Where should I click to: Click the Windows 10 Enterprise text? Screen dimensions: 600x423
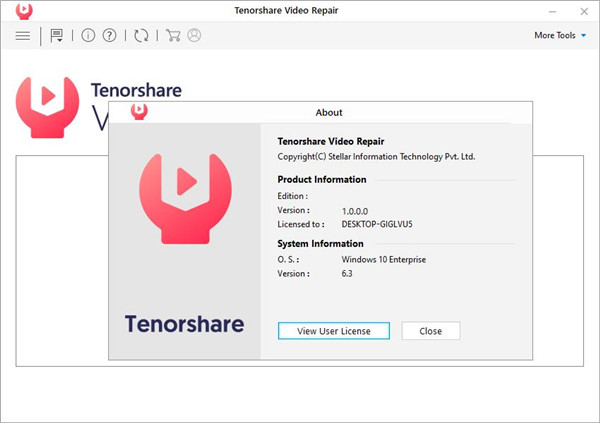[x=383, y=260]
